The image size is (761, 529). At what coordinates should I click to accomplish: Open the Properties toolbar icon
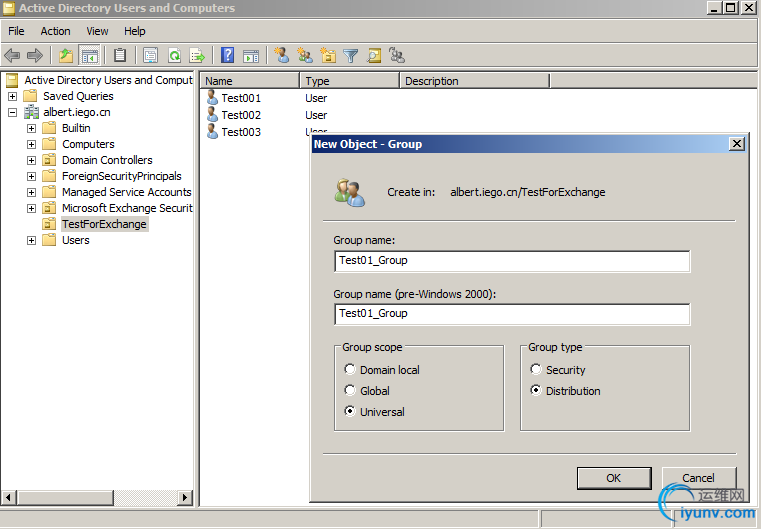(150, 55)
